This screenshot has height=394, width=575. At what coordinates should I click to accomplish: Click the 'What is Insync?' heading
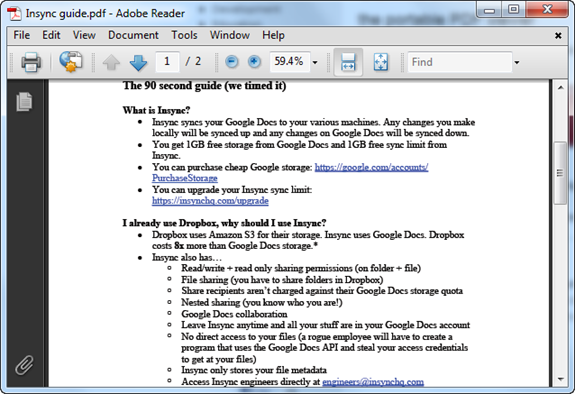tap(156, 110)
